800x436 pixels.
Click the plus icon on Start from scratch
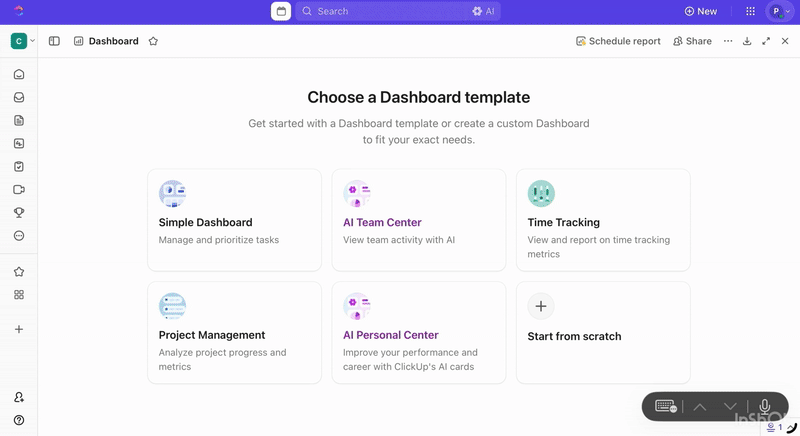(541, 306)
